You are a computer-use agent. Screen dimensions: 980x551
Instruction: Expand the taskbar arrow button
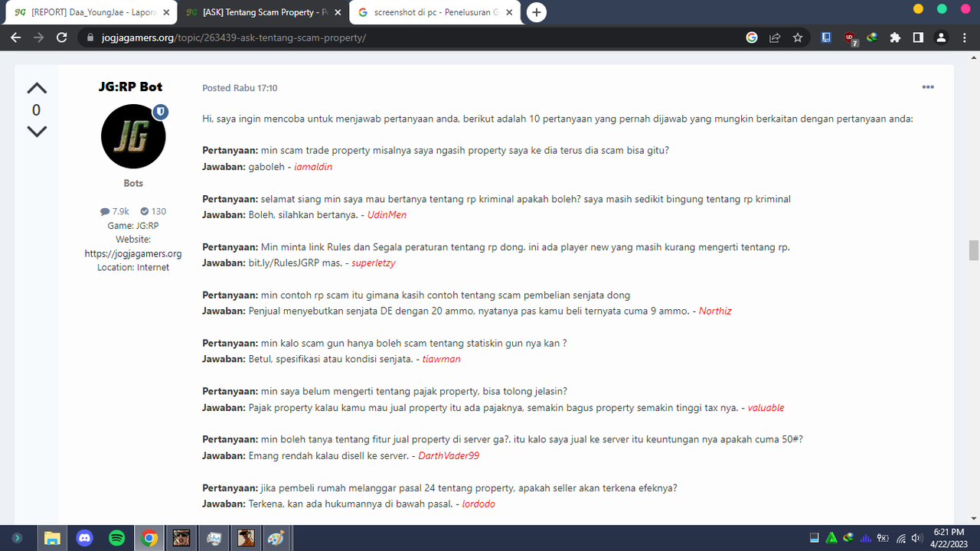(x=17, y=538)
